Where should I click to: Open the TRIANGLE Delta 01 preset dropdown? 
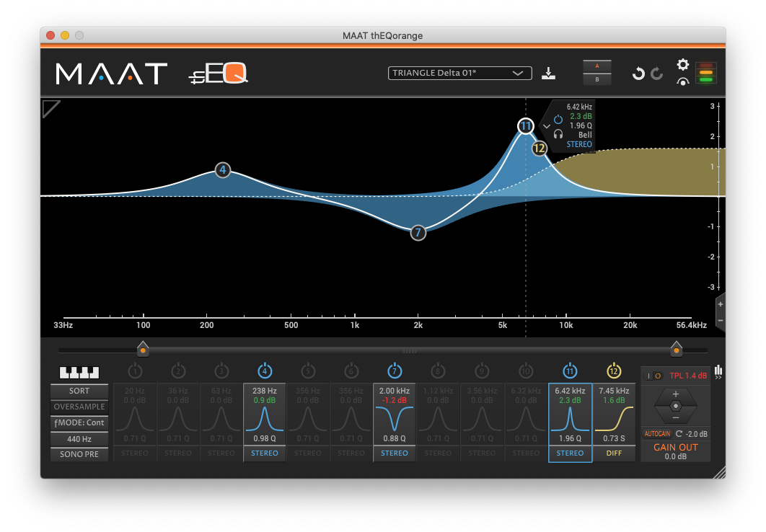459,73
